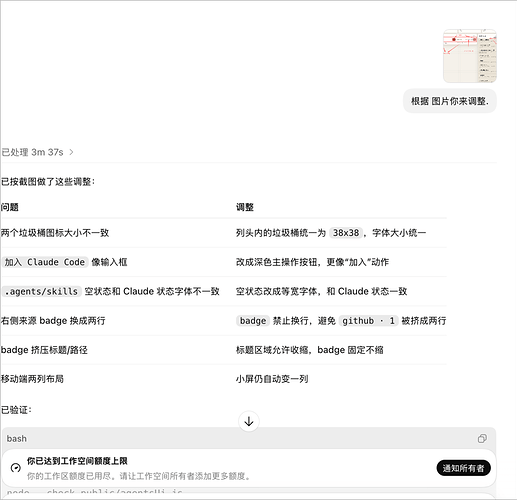Click the inline code 38x38
The image size is (517, 500).
tap(346, 233)
